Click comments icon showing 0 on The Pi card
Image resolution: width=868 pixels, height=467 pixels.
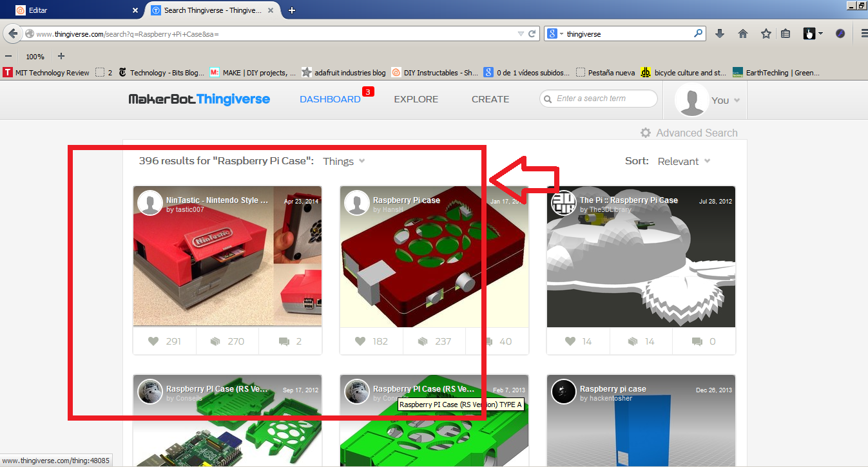click(x=697, y=341)
